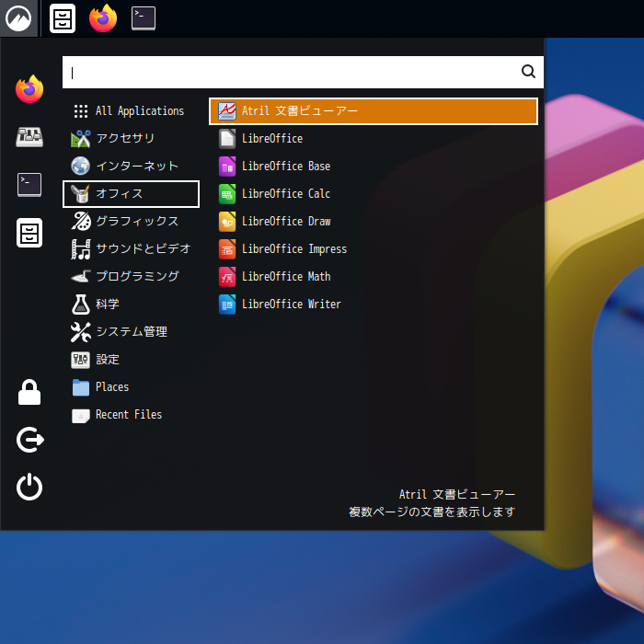This screenshot has width=644, height=644.
Task: Launch LibreOffice Writer
Action: coord(374,305)
